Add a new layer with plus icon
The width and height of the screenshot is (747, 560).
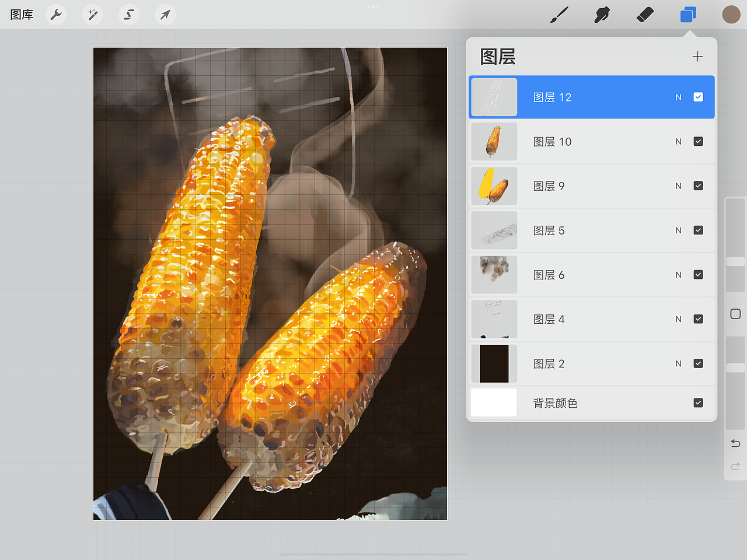697,57
